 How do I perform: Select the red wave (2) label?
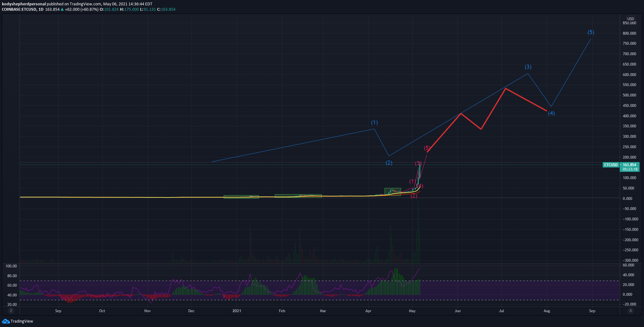(x=414, y=196)
